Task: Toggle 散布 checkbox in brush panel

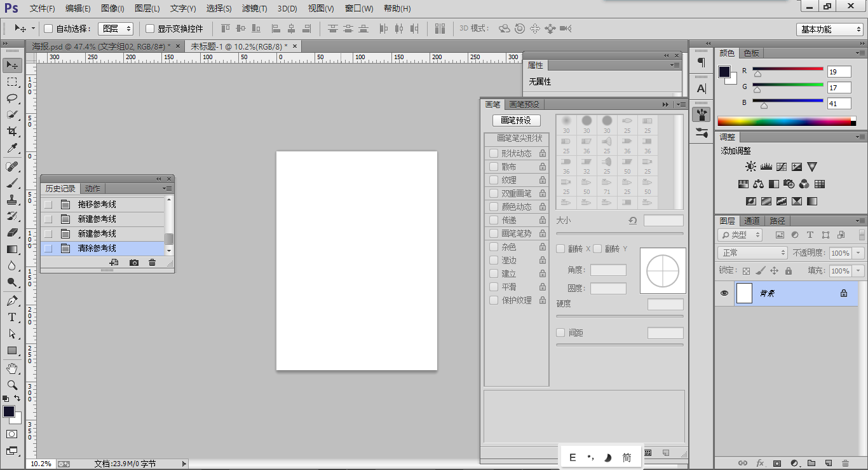Action: (x=494, y=167)
